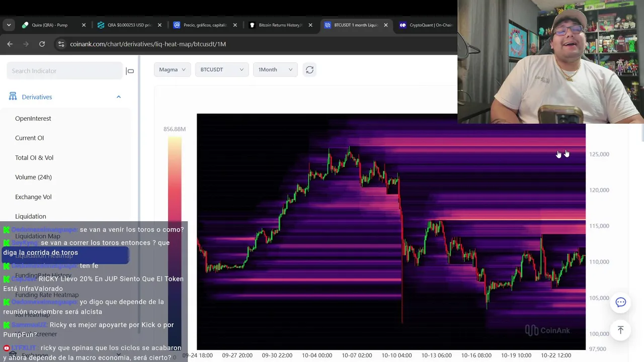Close the Precio, gráficos tab
644x362 pixels.
[x=235, y=25]
